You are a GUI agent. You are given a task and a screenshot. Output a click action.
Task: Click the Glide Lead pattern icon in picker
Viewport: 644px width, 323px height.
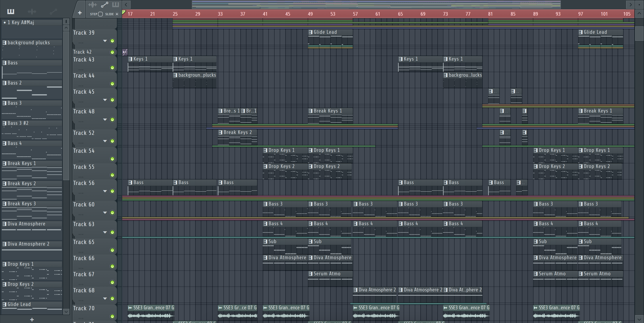4,304
